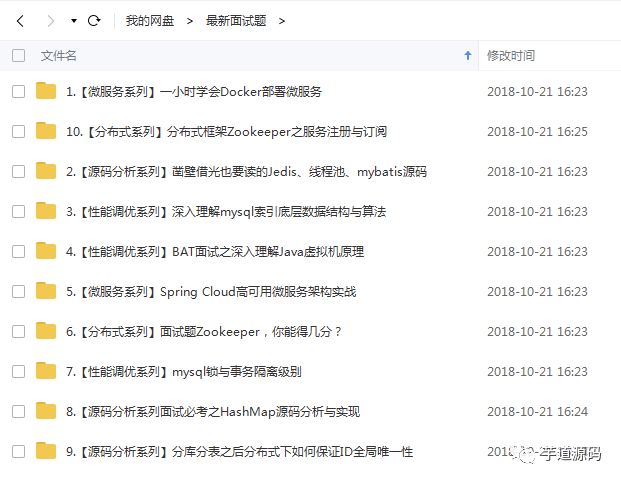621x481 pixels.
Task: Open 面试必考之HashMap源码分析与实现 folder name
Action: [213, 412]
